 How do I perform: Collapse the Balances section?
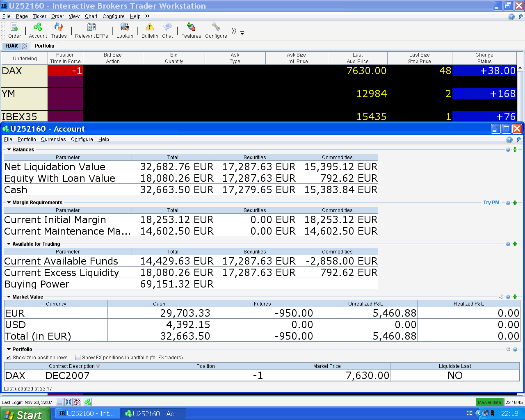(9, 150)
